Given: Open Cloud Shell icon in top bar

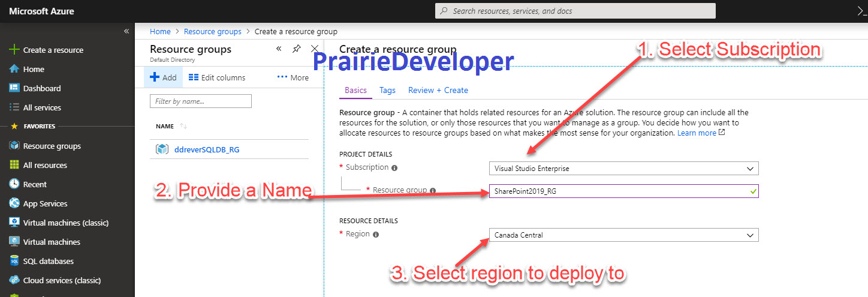Looking at the screenshot, I should (863, 10).
